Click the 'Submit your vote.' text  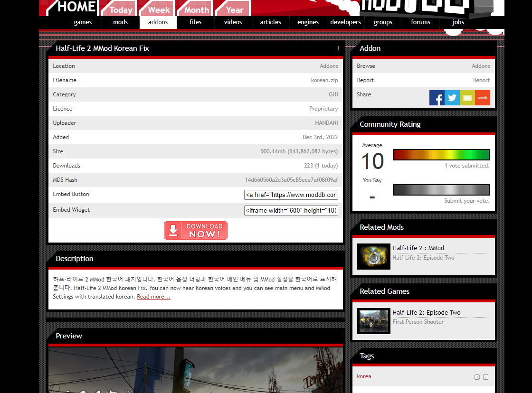tap(467, 201)
